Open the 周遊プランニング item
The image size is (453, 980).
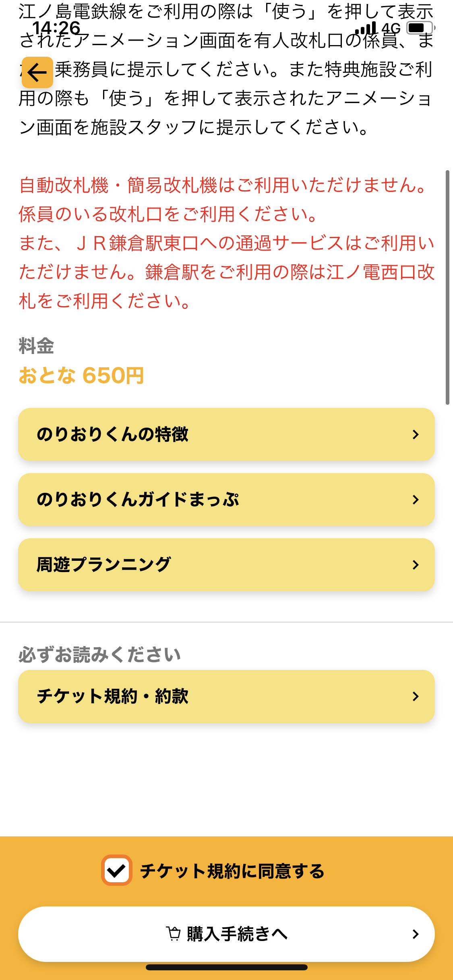point(226,565)
